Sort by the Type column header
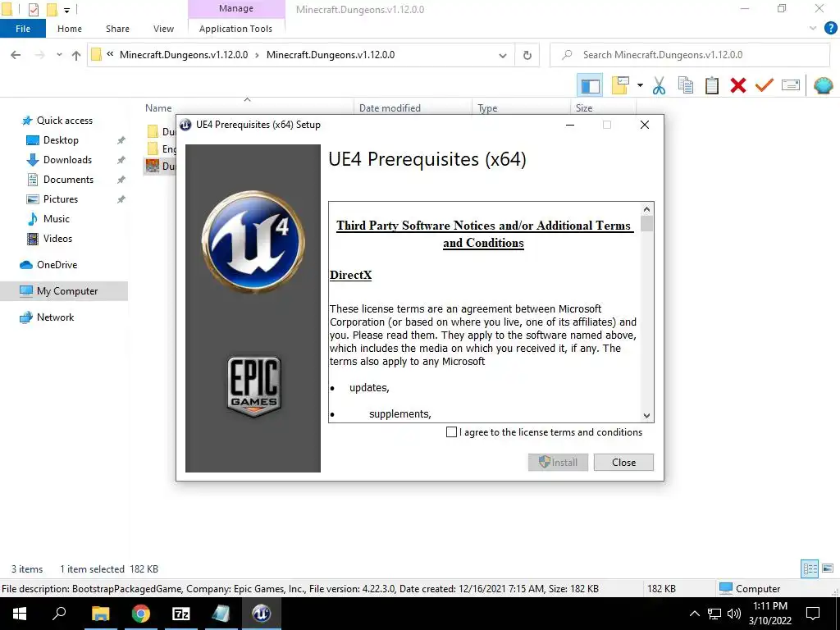The width and height of the screenshot is (840, 630). point(487,108)
